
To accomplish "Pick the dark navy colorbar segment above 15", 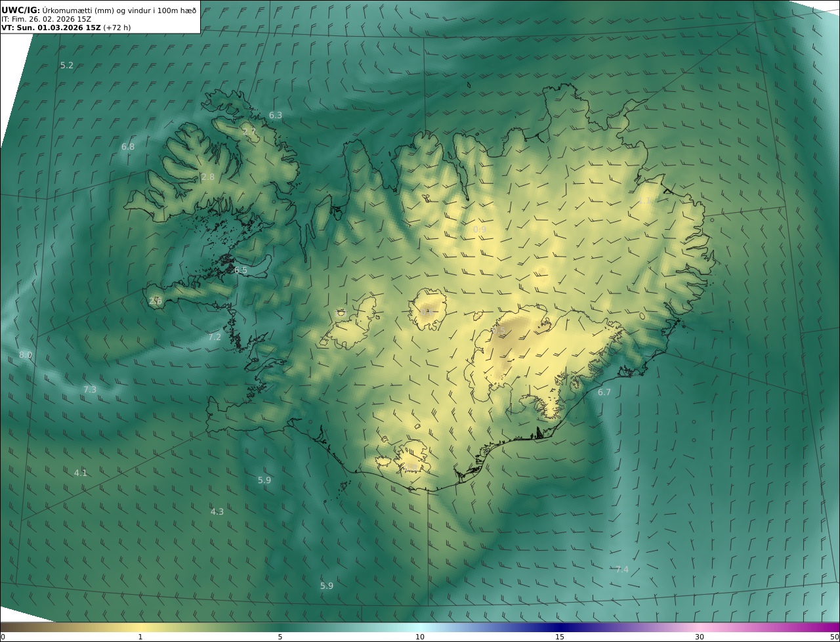I will (560, 627).
